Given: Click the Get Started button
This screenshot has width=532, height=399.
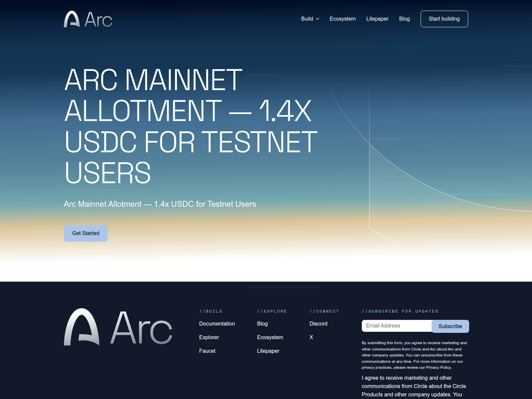Looking at the screenshot, I should (86, 233).
